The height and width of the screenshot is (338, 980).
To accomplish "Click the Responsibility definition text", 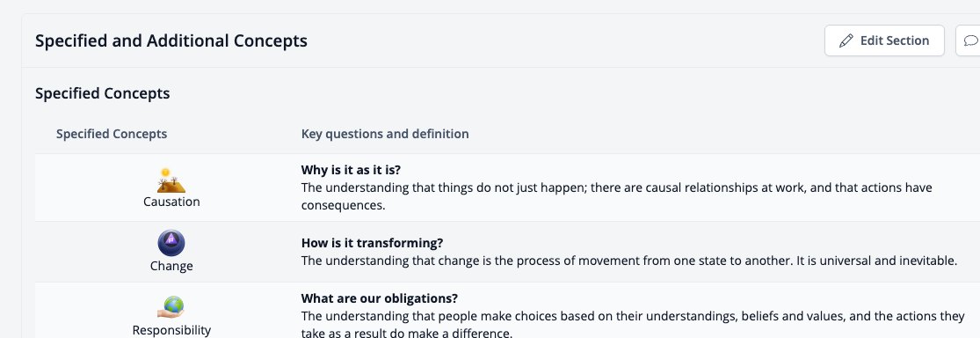I will tap(633, 325).
